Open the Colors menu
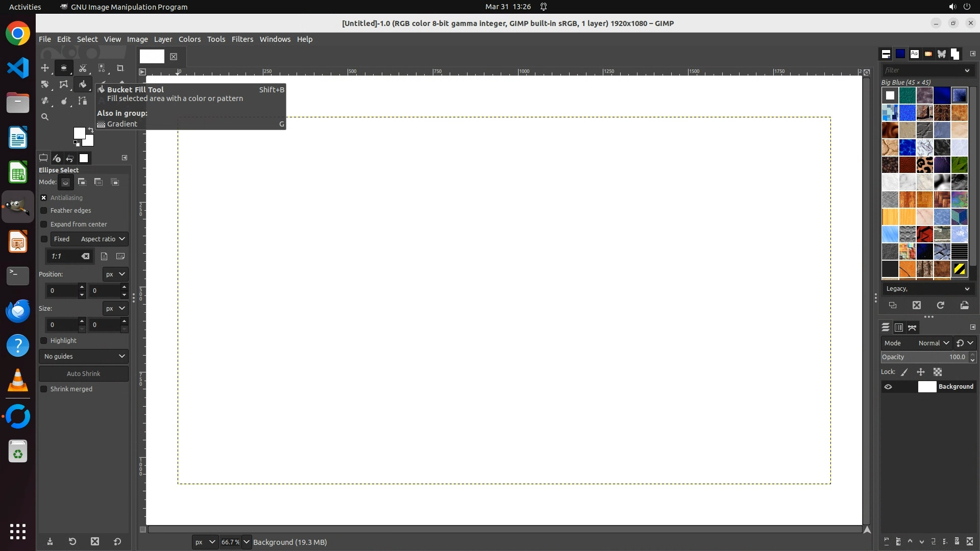Screen dimensions: 980x551 pyautogui.click(x=189, y=39)
